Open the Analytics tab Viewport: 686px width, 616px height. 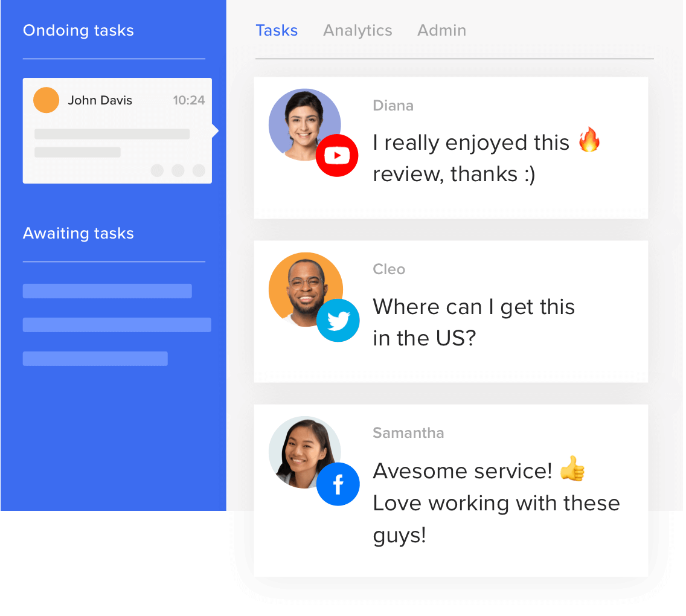pyautogui.click(x=357, y=30)
